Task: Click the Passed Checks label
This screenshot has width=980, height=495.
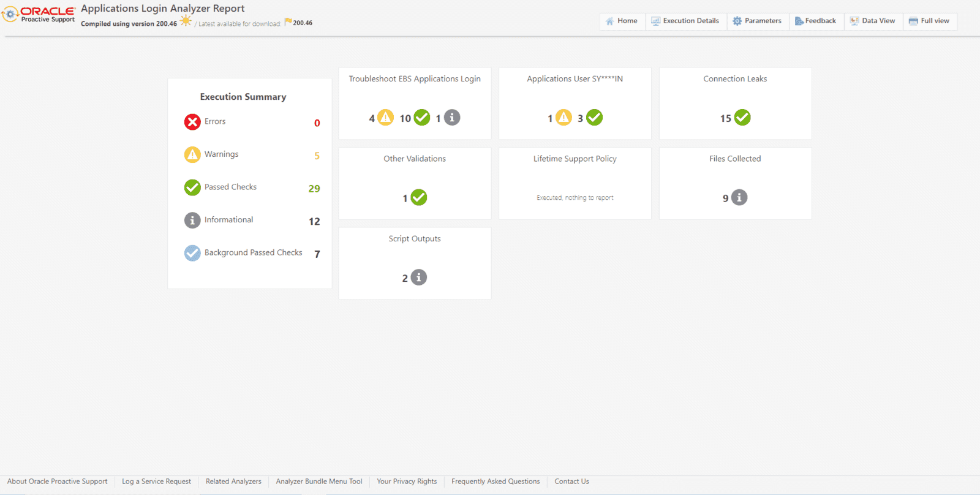Action: click(230, 187)
